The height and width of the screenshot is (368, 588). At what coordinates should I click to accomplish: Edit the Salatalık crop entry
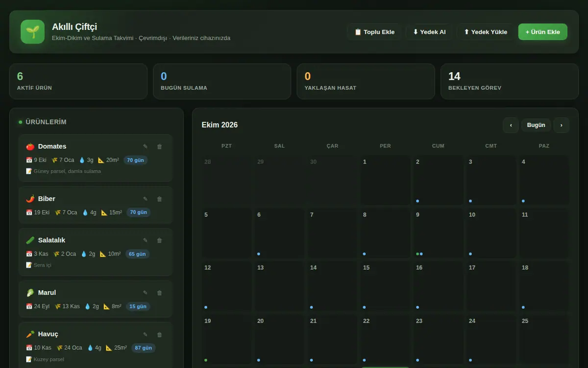click(x=145, y=240)
